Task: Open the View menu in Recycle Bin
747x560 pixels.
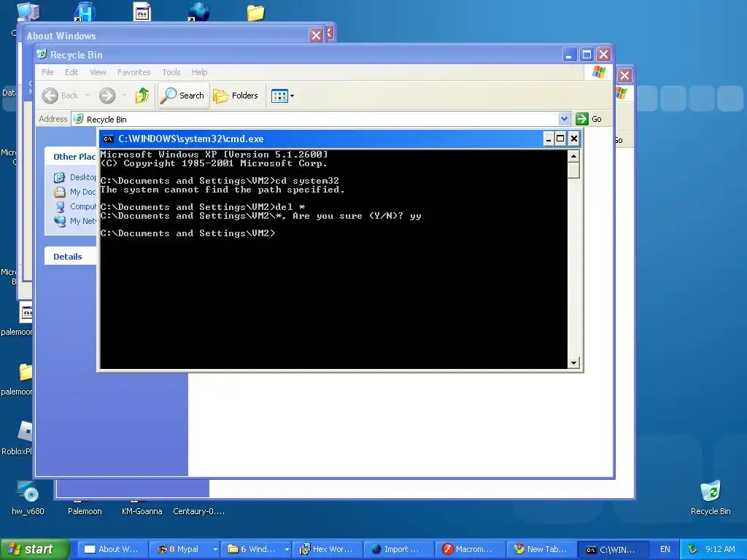Action: 98,72
